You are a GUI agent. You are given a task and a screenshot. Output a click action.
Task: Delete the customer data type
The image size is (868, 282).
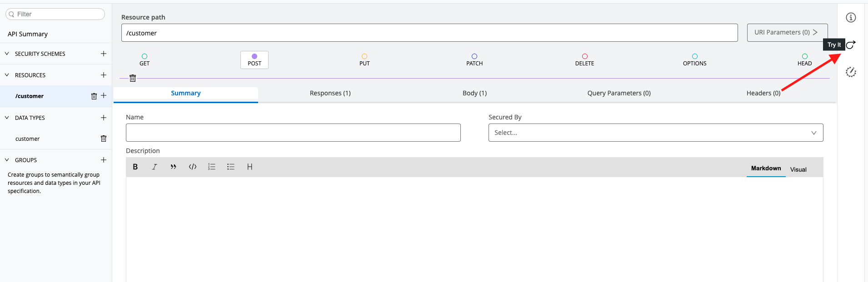coord(103,139)
